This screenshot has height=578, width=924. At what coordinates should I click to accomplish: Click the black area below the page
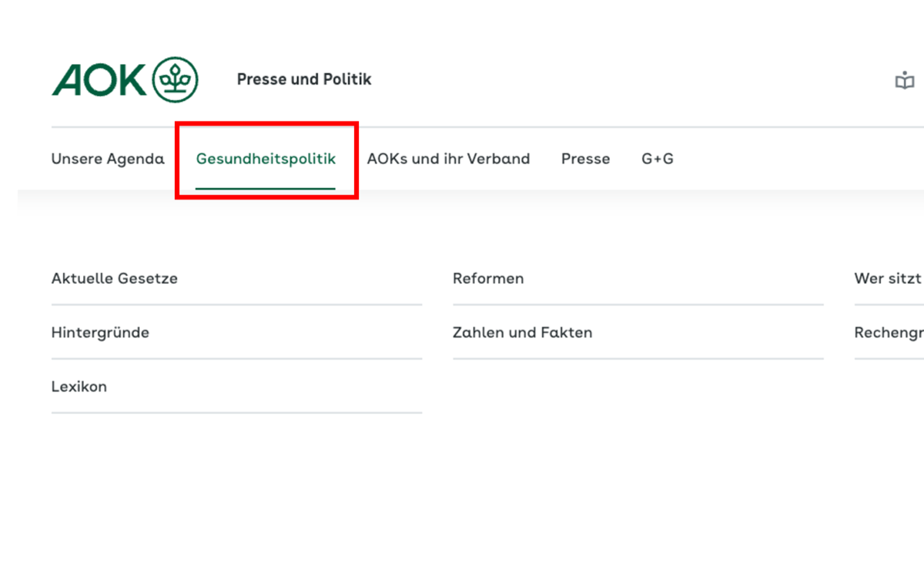462,533
